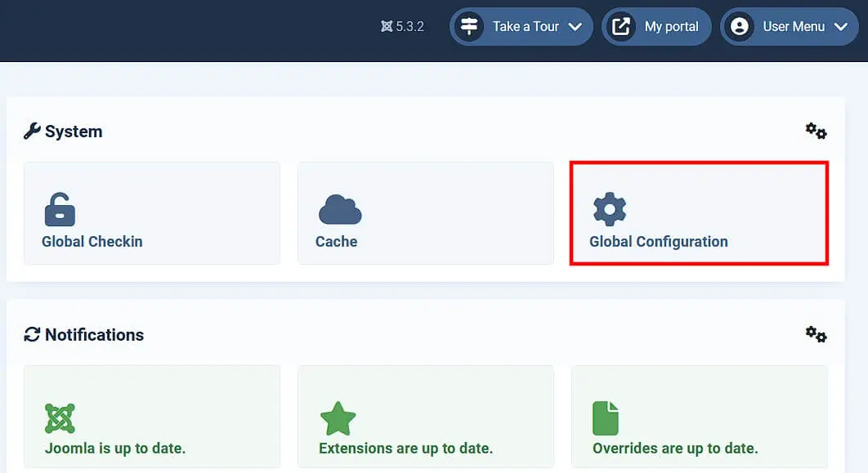Open the Global Checkin page
This screenshot has height=473, width=868.
[x=152, y=212]
